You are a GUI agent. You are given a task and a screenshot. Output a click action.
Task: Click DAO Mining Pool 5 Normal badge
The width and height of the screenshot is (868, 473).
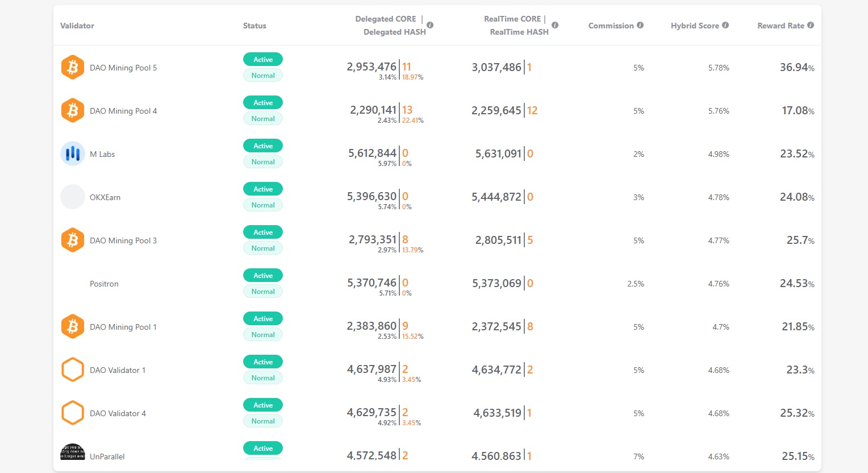(263, 75)
